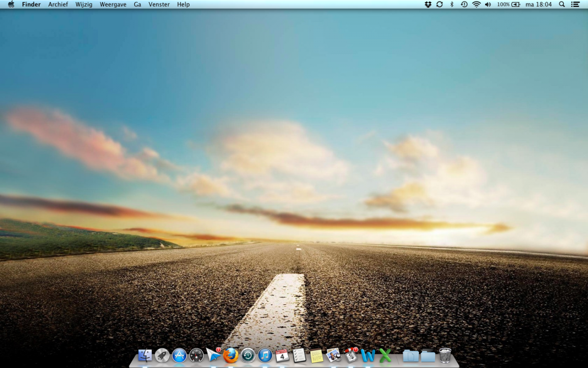588x368 pixels.
Task: Open Time Machine status menu with alert
Action: click(464, 4)
